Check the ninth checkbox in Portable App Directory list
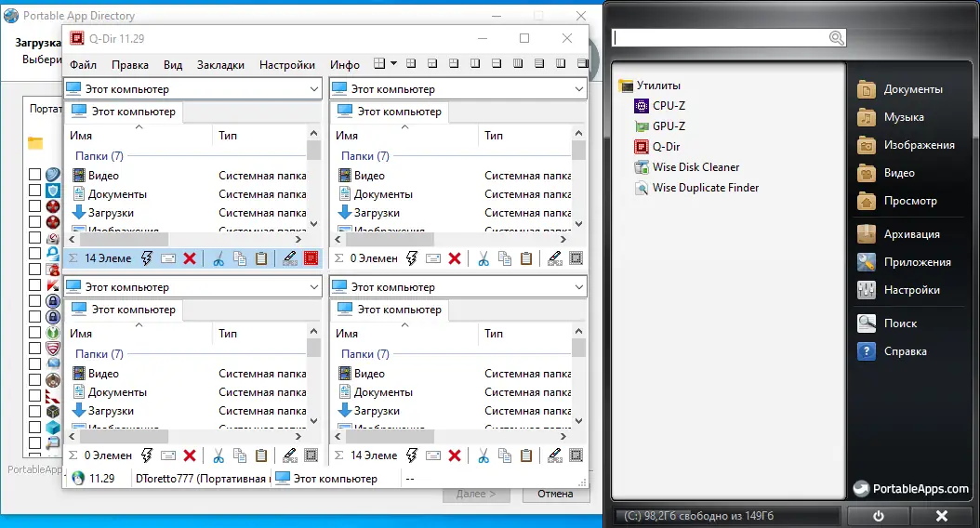Image resolution: width=980 pixels, height=528 pixels. click(35, 300)
